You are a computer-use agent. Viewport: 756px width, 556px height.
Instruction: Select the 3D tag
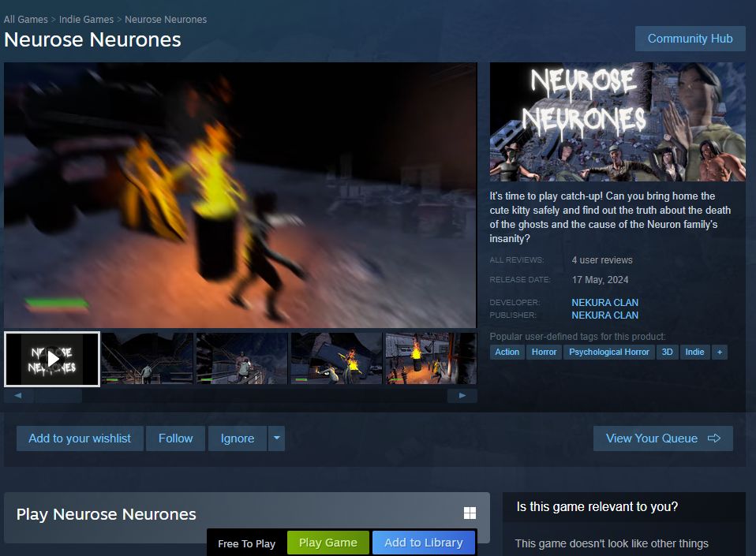668,353
